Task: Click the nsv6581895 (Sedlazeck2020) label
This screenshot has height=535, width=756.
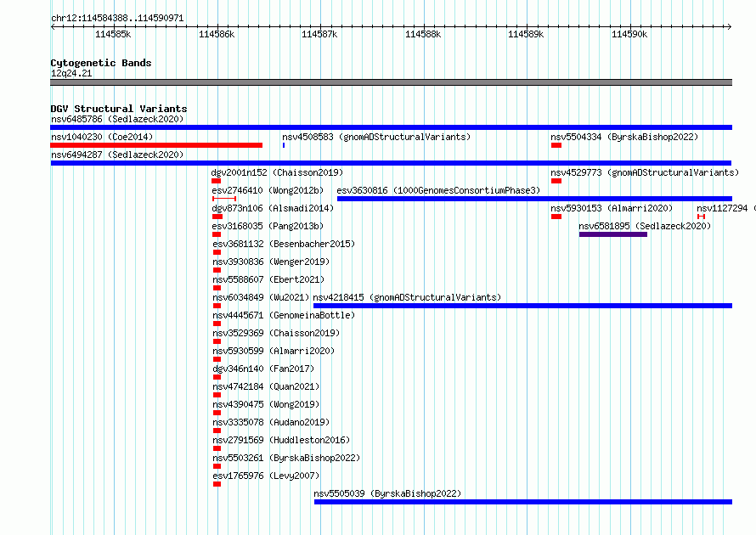Action: 645,226
